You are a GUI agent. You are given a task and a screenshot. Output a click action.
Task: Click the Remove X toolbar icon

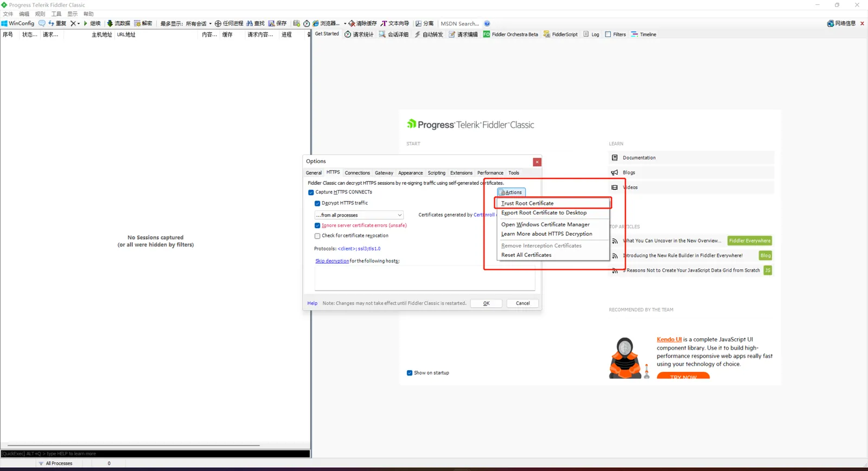73,23
